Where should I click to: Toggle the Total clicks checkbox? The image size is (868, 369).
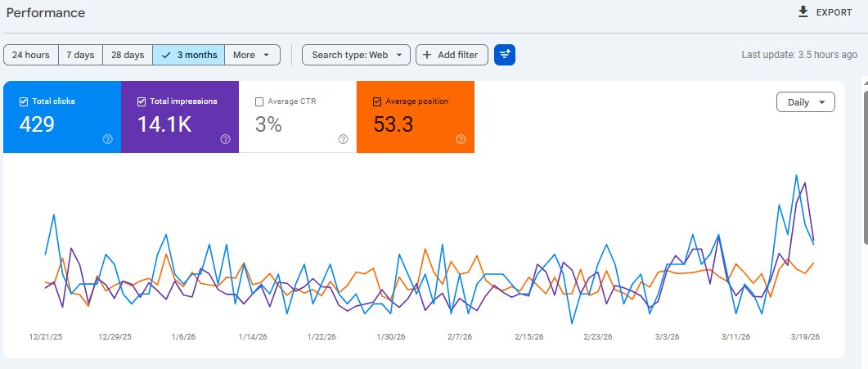click(x=24, y=101)
